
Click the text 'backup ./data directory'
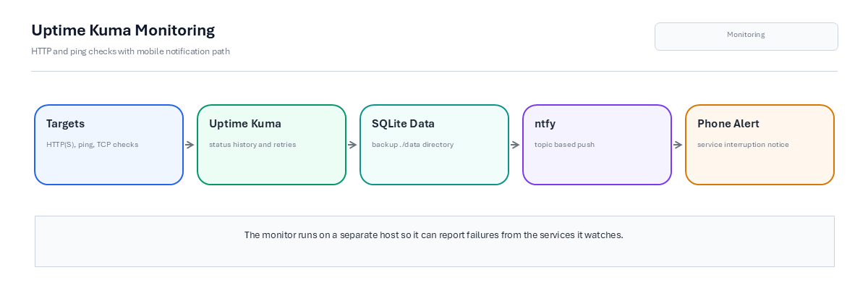pyautogui.click(x=412, y=145)
